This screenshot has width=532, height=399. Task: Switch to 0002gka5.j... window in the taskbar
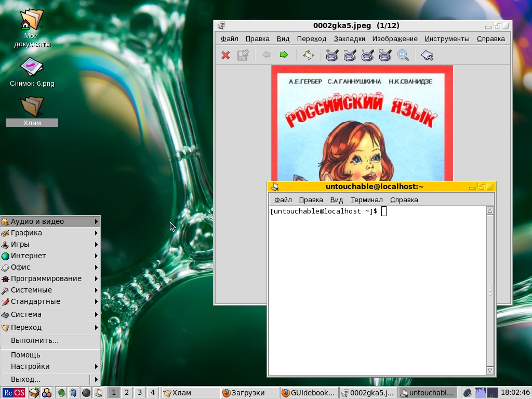tap(368, 393)
